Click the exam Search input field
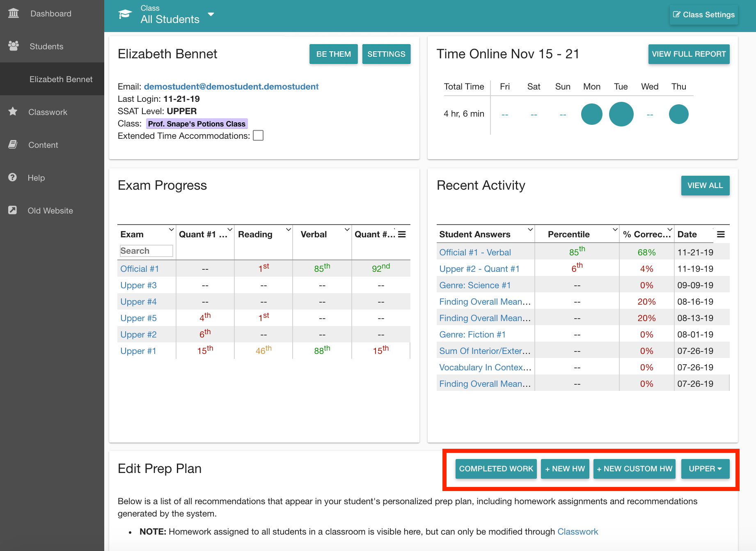The height and width of the screenshot is (551, 756). click(x=147, y=251)
